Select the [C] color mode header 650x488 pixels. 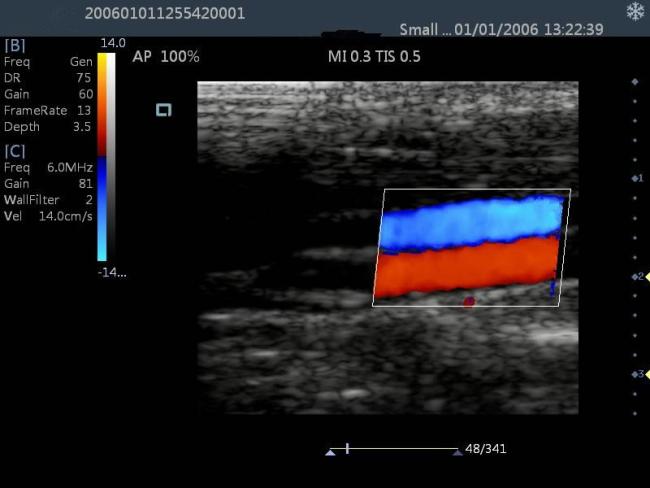[16, 151]
